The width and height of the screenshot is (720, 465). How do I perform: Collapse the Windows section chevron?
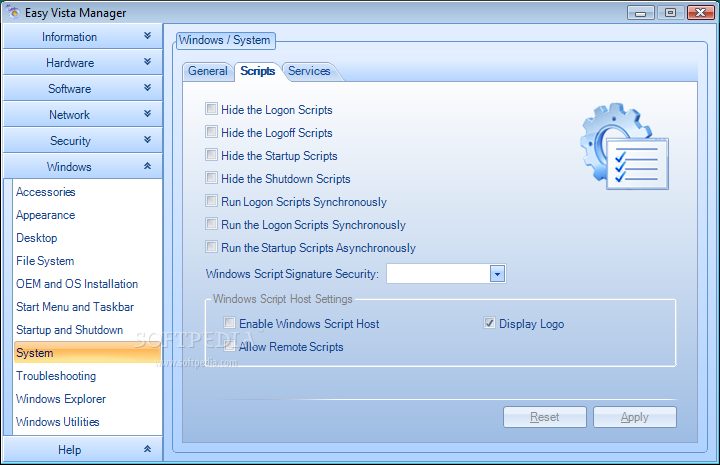coord(147,165)
